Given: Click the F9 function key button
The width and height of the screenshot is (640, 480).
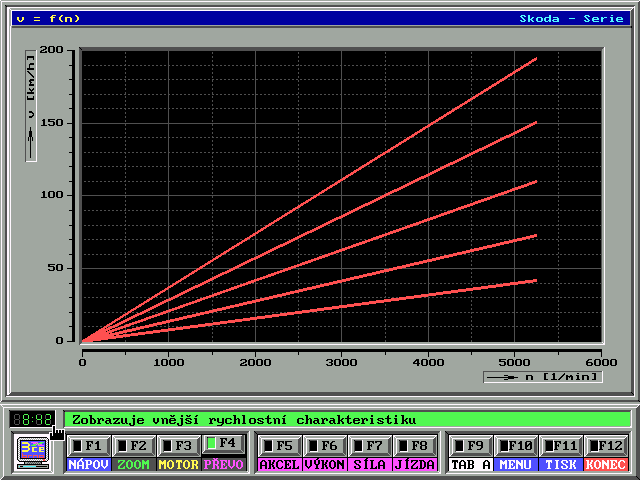Looking at the screenshot, I should [470, 446].
